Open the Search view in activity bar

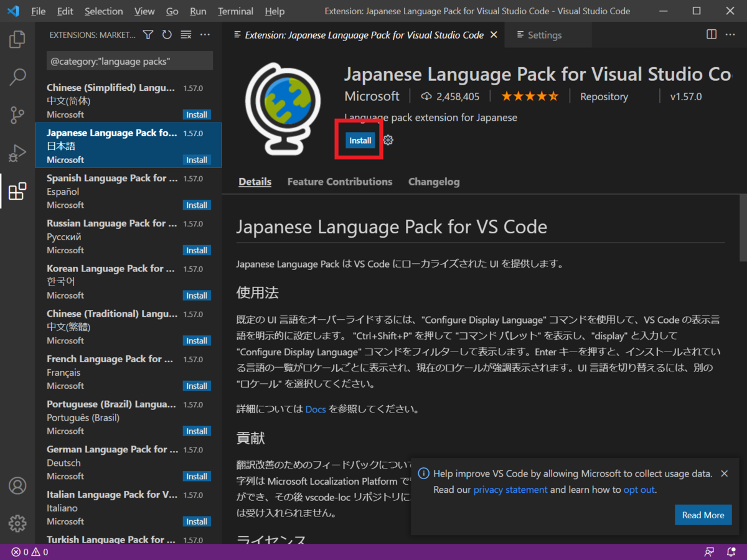pos(17,77)
